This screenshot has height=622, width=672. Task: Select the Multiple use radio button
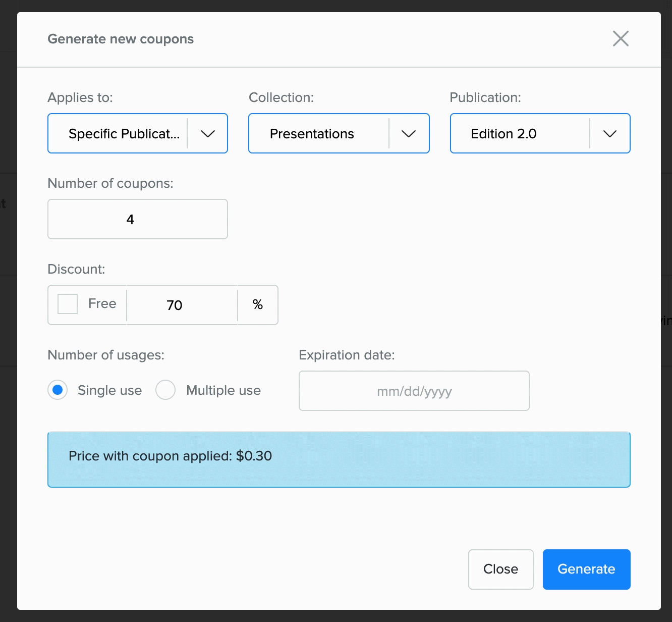[x=165, y=390]
